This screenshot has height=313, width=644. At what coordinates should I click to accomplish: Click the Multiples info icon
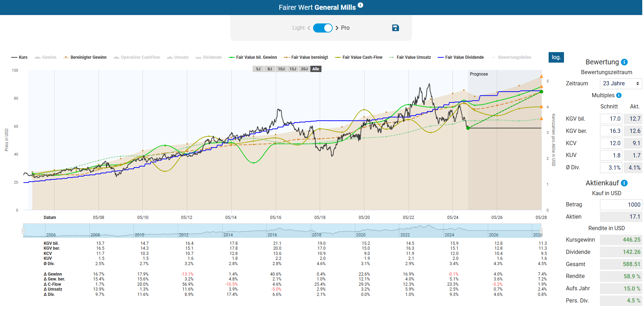[x=619, y=95]
